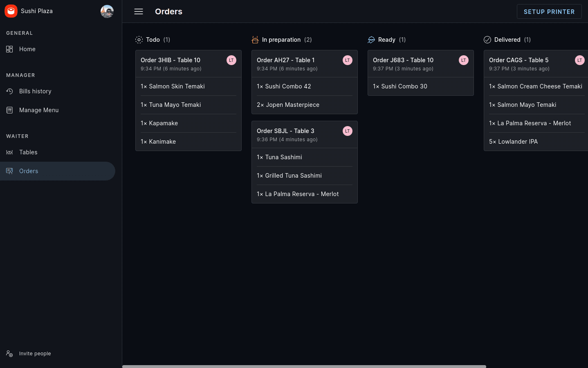Click LT avatar on Order SBJL
This screenshot has width=588, height=368.
pos(348,131)
